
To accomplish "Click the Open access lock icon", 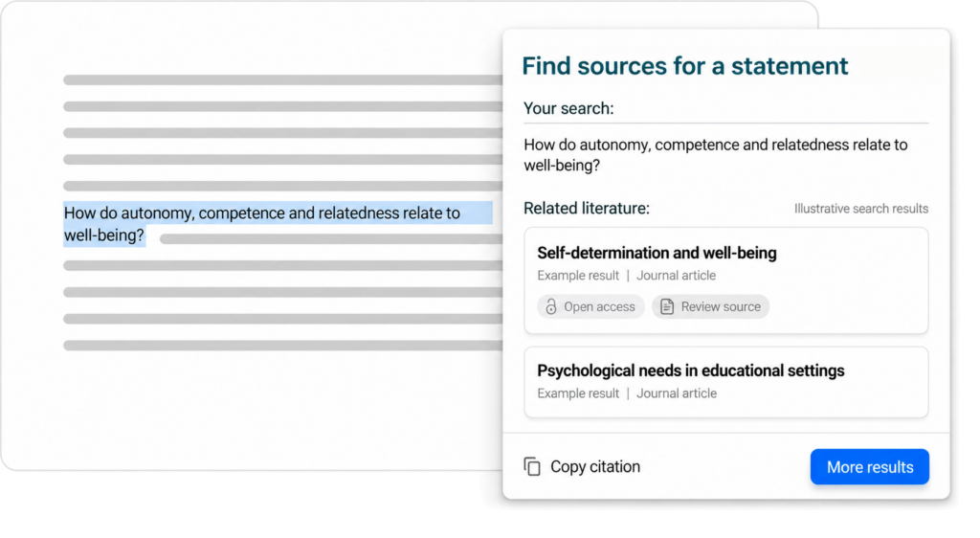I will click(x=550, y=306).
